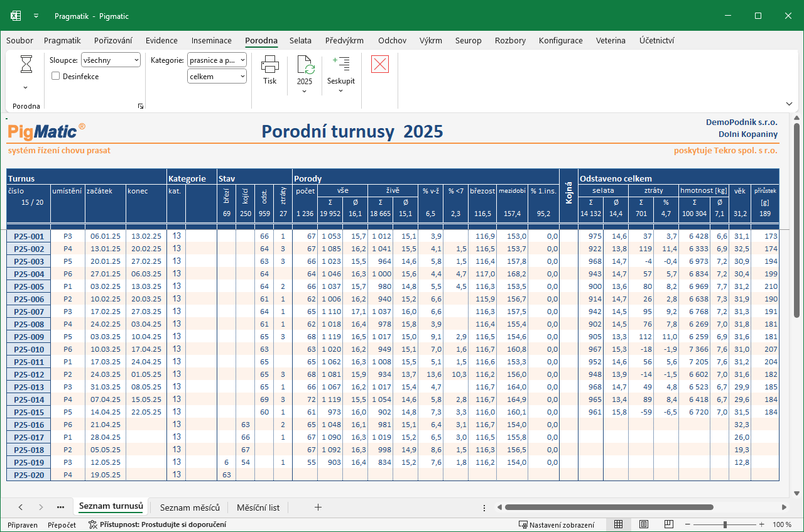The height and width of the screenshot is (532, 804).
Task: Click kategorie link 13 in P25-005 row
Action: [x=177, y=286]
